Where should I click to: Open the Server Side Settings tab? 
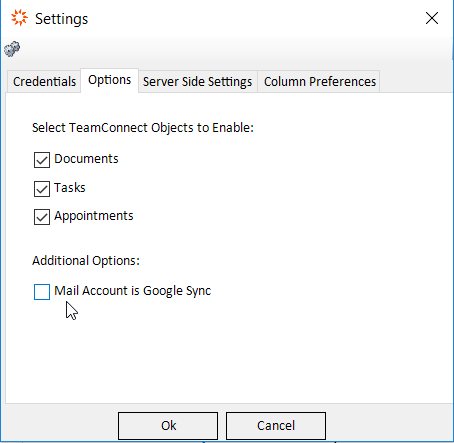[x=197, y=81]
